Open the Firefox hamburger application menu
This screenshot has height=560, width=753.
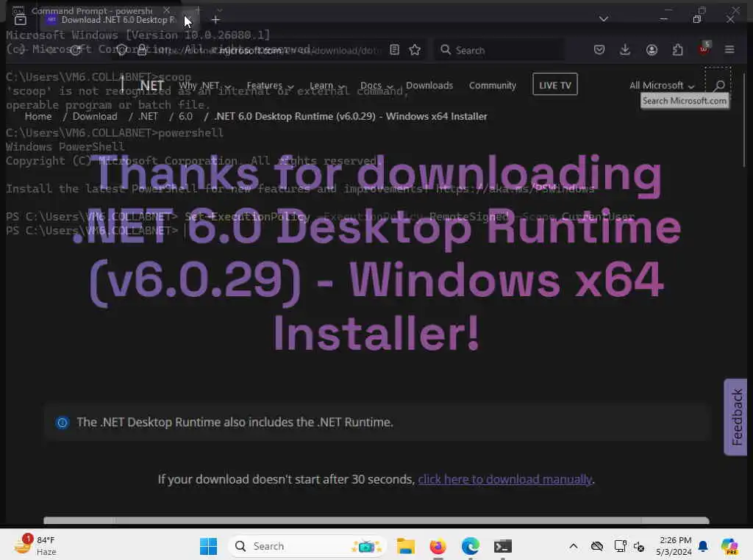[x=729, y=49]
